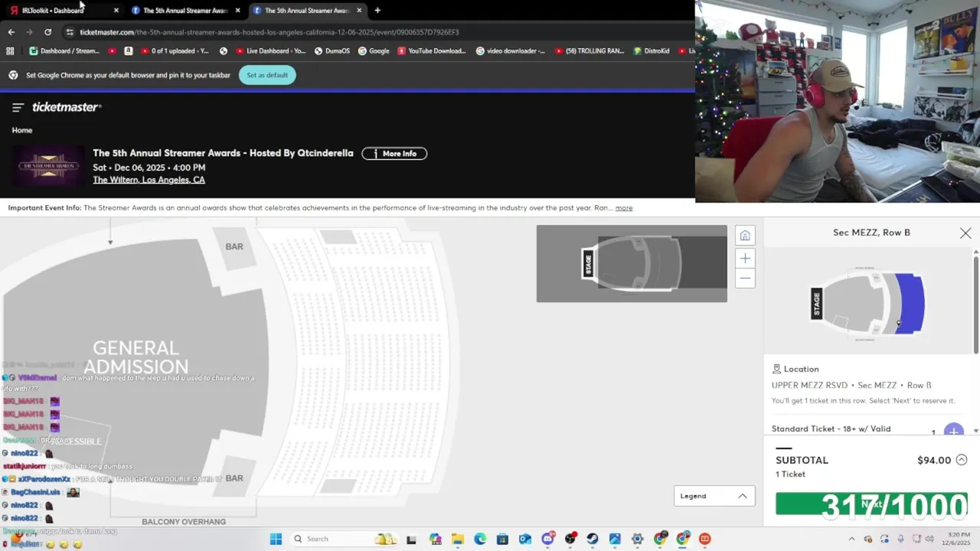The image size is (980, 551).
Task: Open the DistroKid bookmark
Action: pos(652,51)
